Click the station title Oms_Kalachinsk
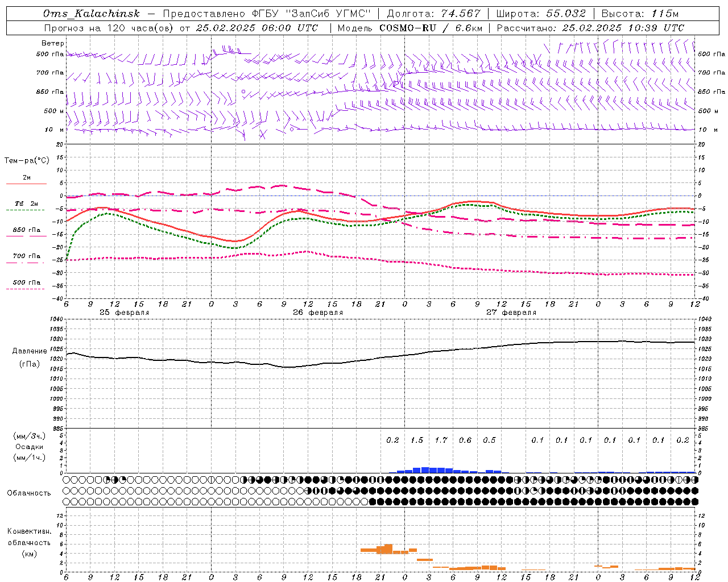Screen dimensions: 728x582 [91, 14]
